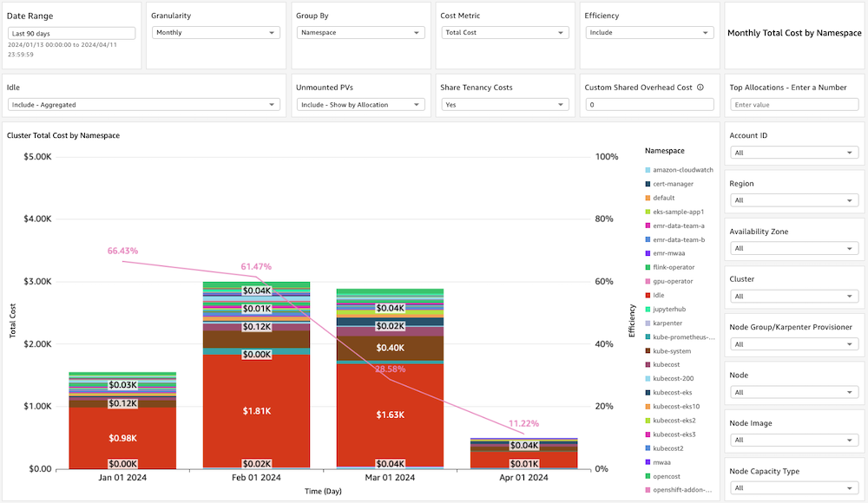868x503 pixels.
Task: Click the $0.98K Idle segment in January
Action: coord(123,438)
